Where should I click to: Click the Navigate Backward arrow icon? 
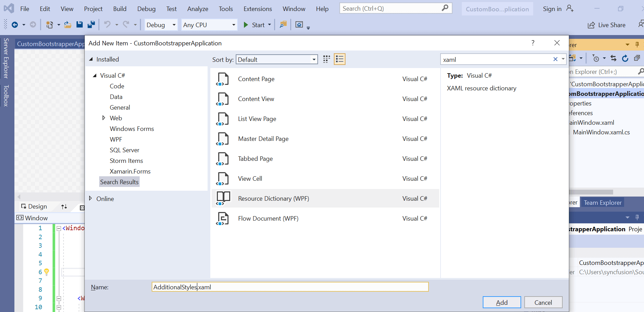click(15, 24)
